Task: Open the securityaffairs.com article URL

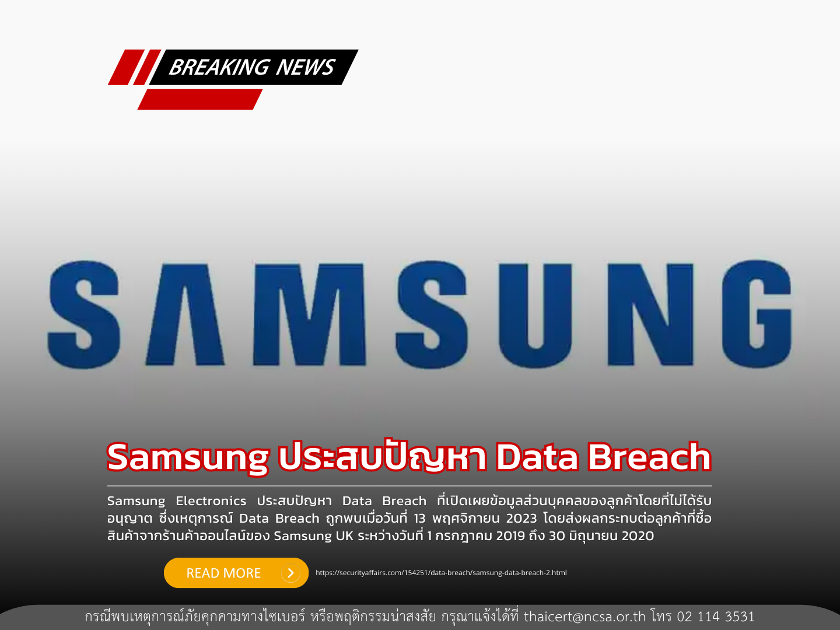Action: pos(441,573)
